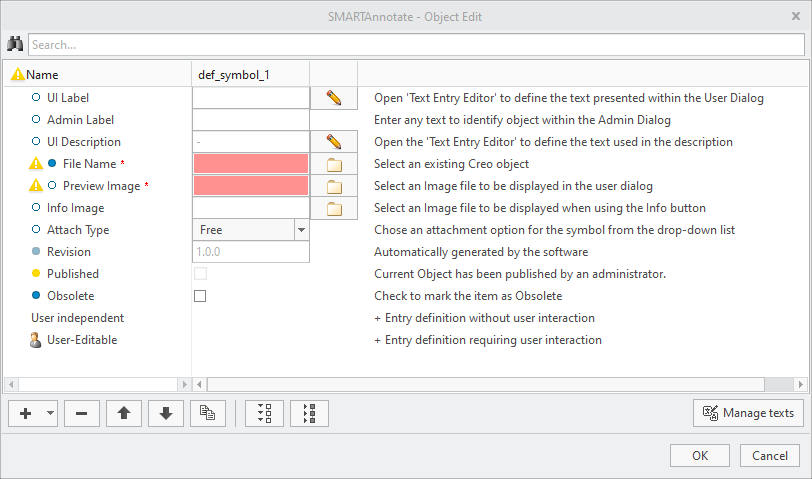Viewport: 812px width, 479px height.
Task: Click the File Name warning icon
Action: click(x=35, y=164)
